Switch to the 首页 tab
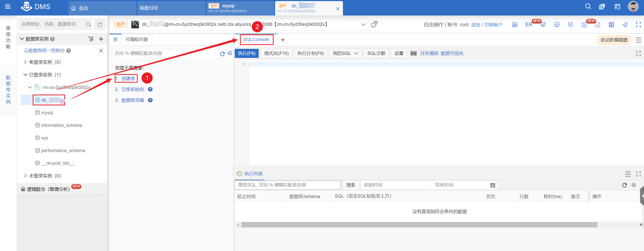 point(102,8)
